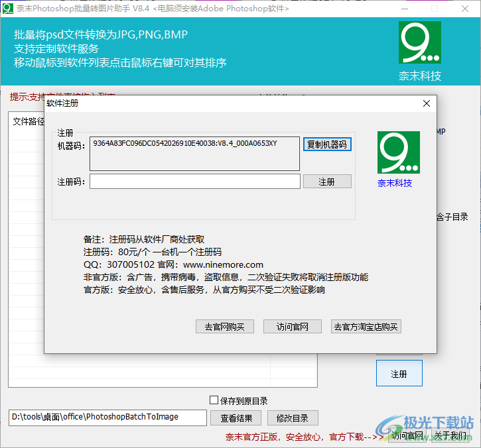Click the 文件路径 column header
The width and height of the screenshot is (481, 448).
coord(29,122)
